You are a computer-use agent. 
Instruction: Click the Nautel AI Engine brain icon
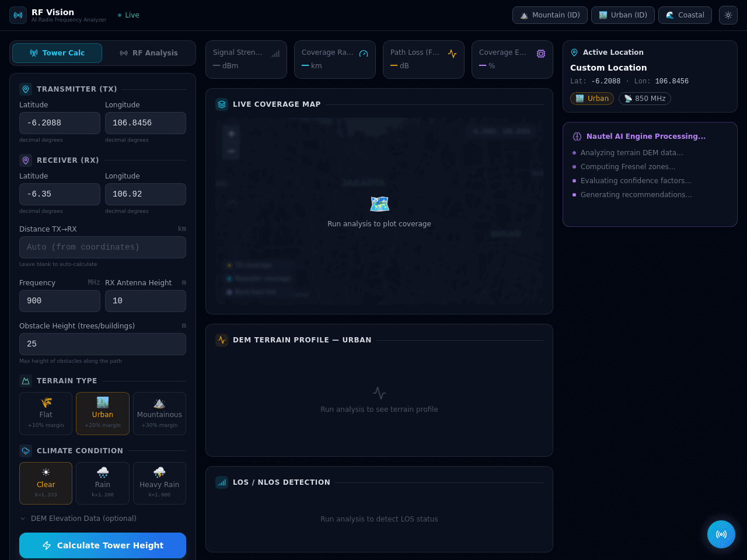pyautogui.click(x=577, y=136)
